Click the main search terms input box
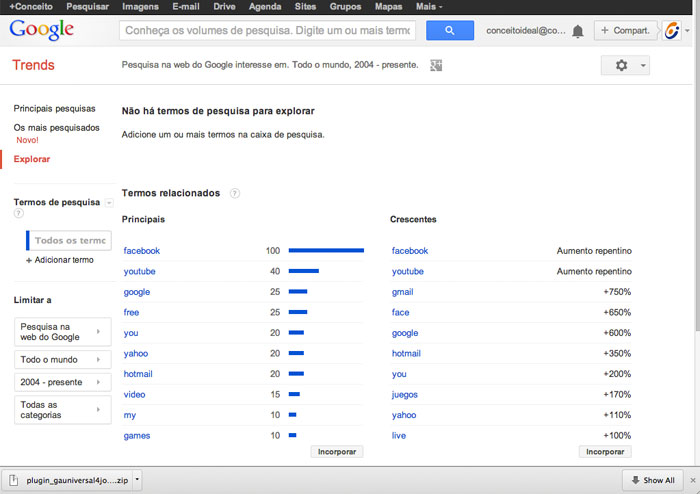This screenshot has height=494, width=700. pos(267,30)
